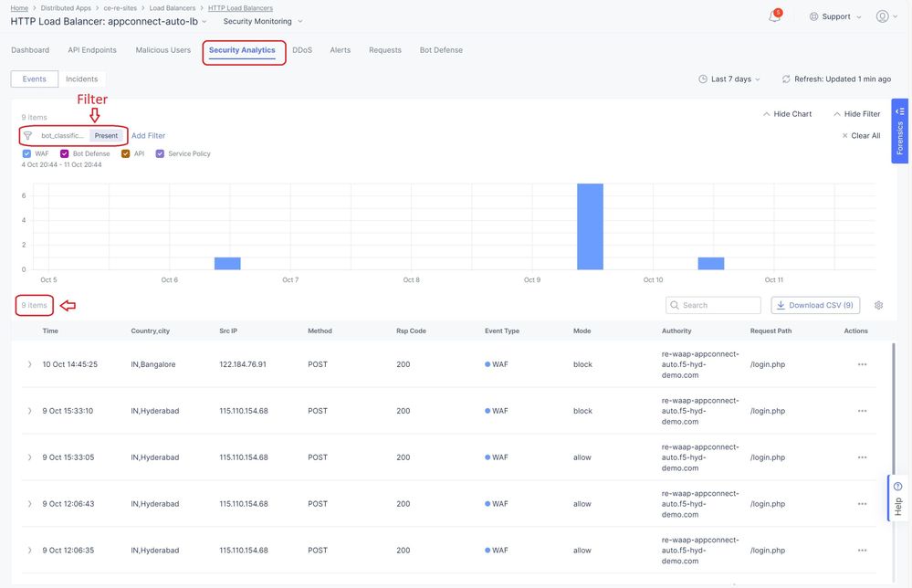
Task: Toggle the Bot Defense checkbox
Action: pyautogui.click(x=64, y=154)
